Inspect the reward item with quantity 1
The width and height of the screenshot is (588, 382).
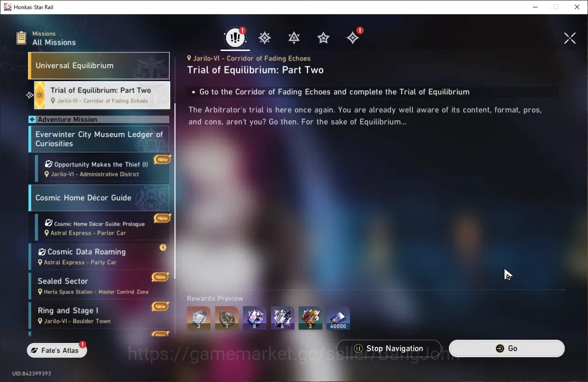[227, 318]
